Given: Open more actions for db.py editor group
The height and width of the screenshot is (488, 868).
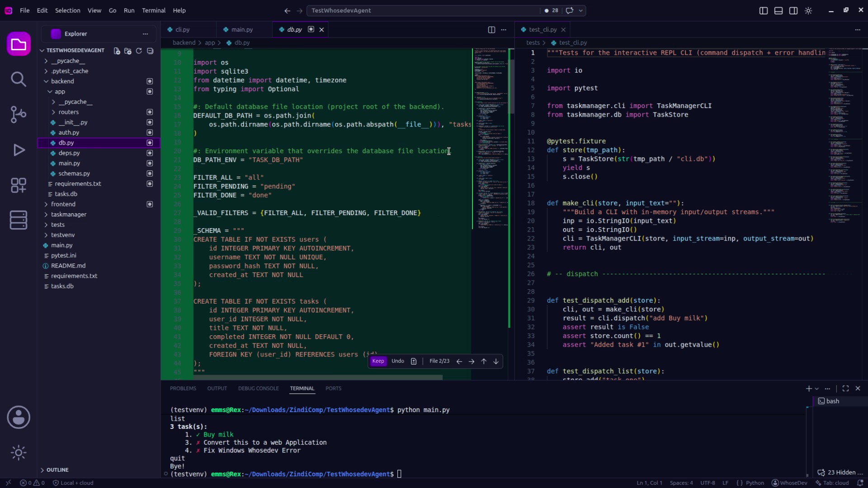Looking at the screenshot, I should tap(504, 30).
